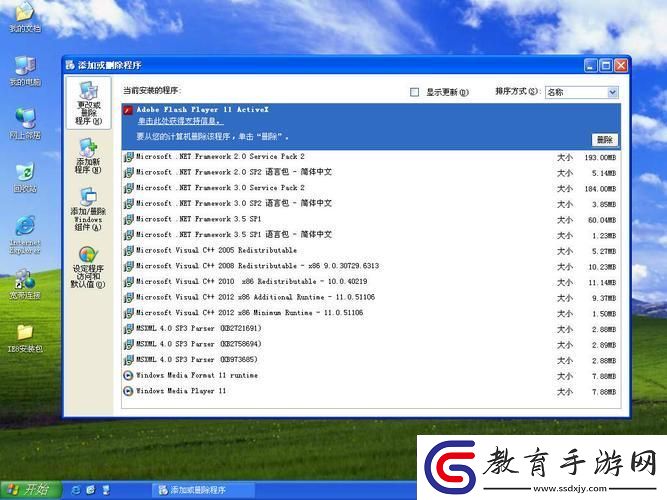The height and width of the screenshot is (500, 667).
Task: Click the 60.04MB size value
Action: point(602,220)
